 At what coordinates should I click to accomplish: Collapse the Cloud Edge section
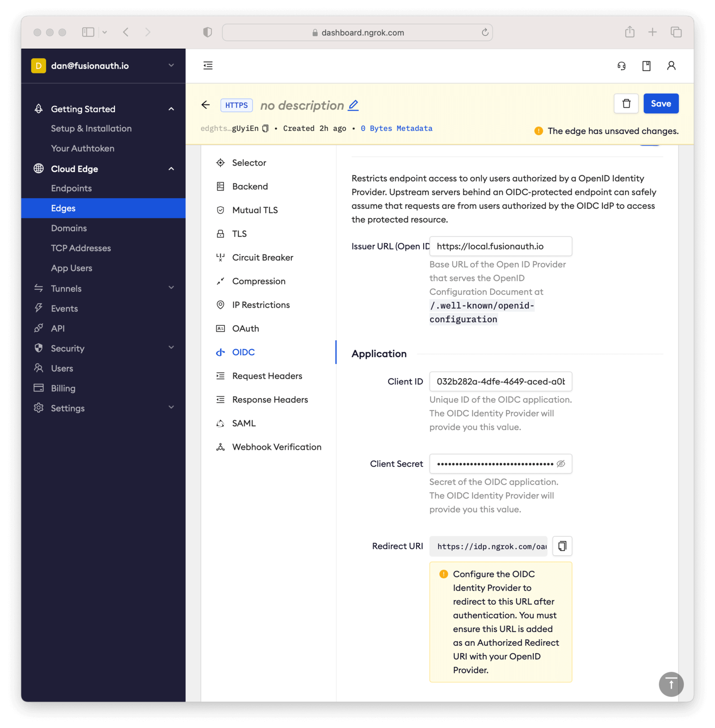171,169
